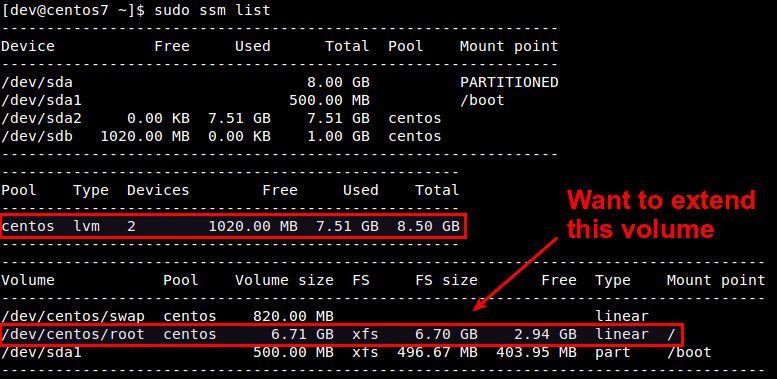Select the devices count '2' in pool row
The height and width of the screenshot is (379, 777).
[131, 226]
